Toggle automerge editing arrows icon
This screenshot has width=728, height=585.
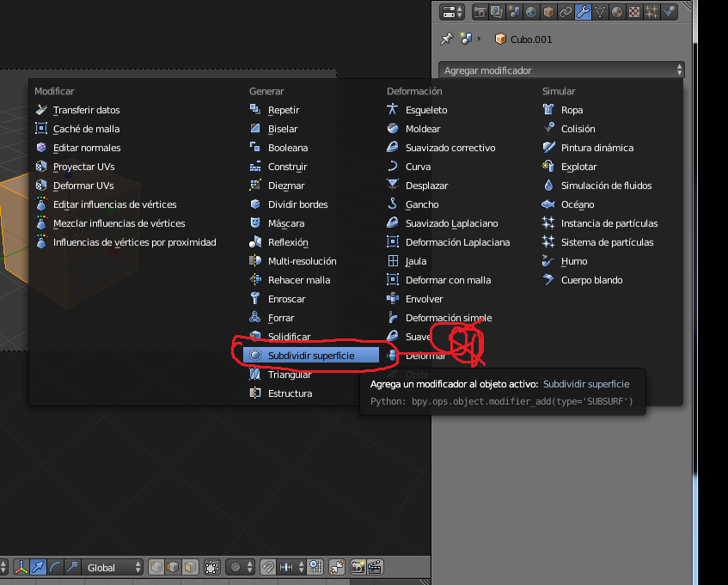[x=337, y=567]
